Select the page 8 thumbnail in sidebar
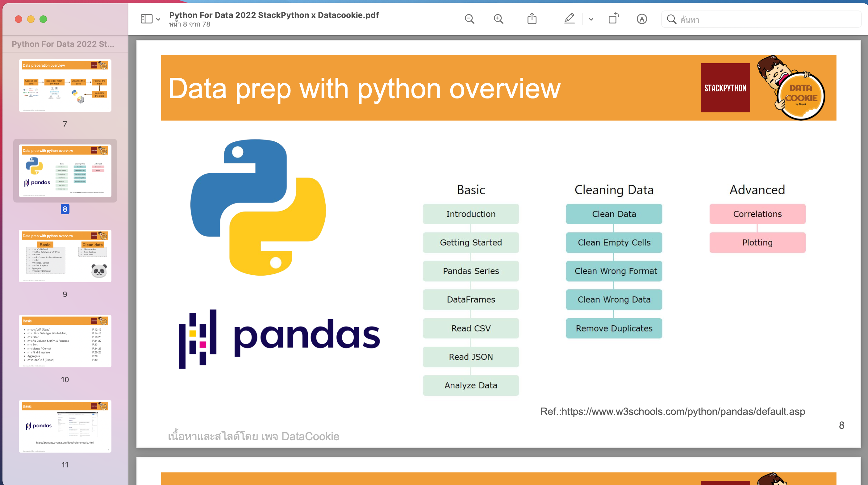This screenshot has width=868, height=485. pyautogui.click(x=65, y=171)
